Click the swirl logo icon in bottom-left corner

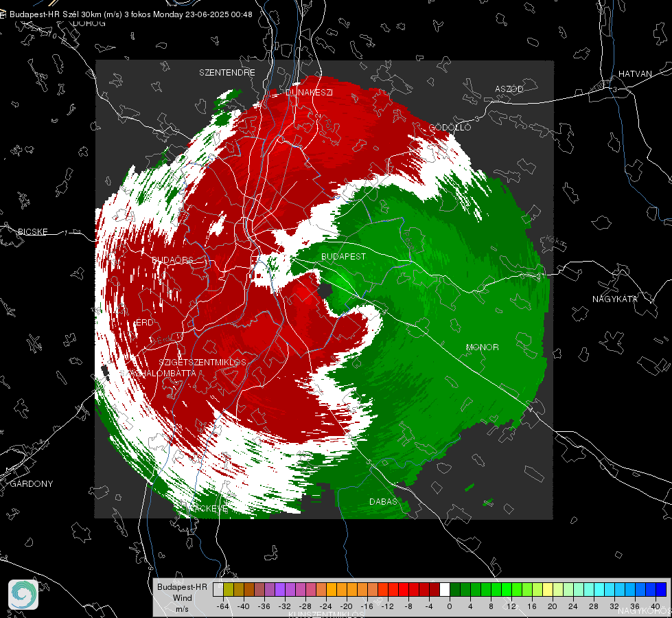point(23,595)
